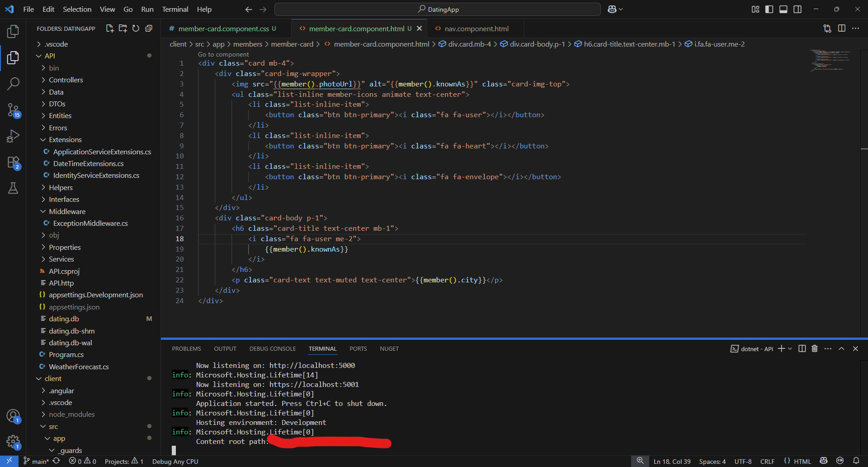
Task: Split the editor to the right
Action: click(842, 29)
